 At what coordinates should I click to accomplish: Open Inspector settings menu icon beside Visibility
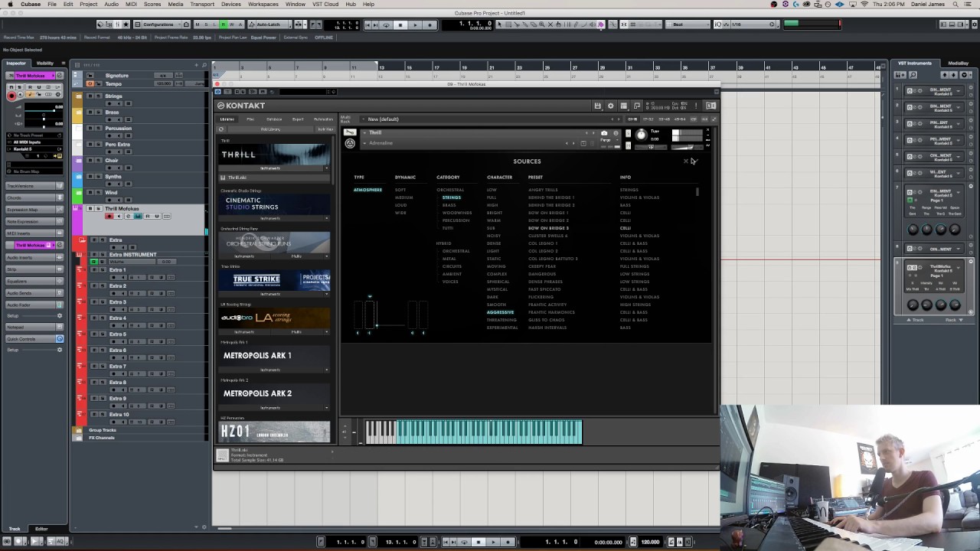point(63,63)
